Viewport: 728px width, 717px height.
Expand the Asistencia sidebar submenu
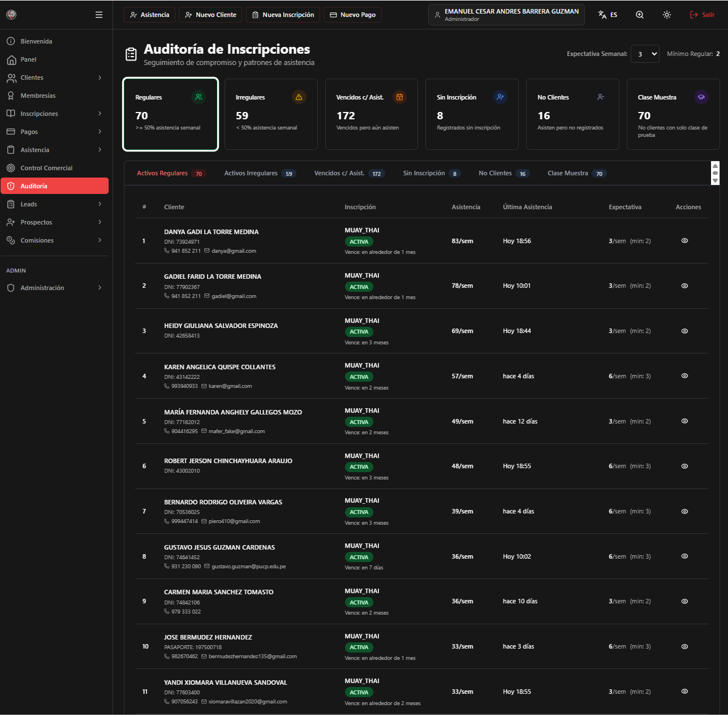[54, 150]
